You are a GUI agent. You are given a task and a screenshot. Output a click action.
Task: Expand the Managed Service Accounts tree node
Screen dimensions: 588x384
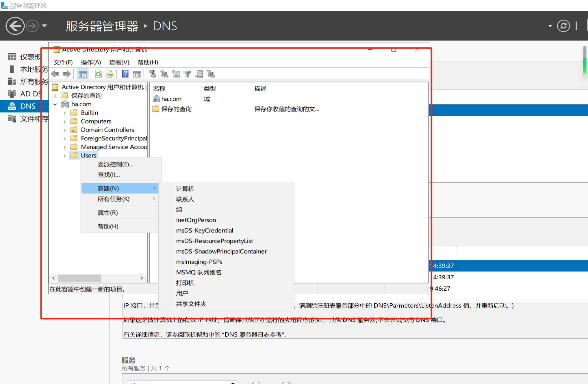(x=65, y=147)
